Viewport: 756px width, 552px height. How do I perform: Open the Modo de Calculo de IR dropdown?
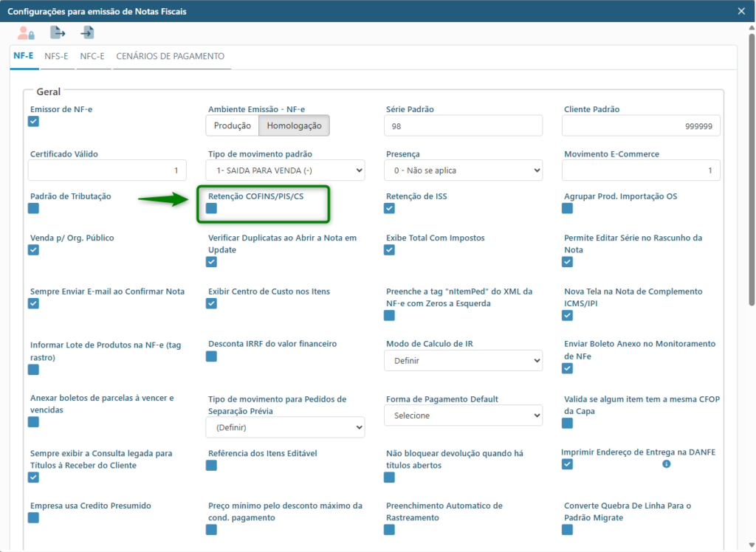click(463, 361)
